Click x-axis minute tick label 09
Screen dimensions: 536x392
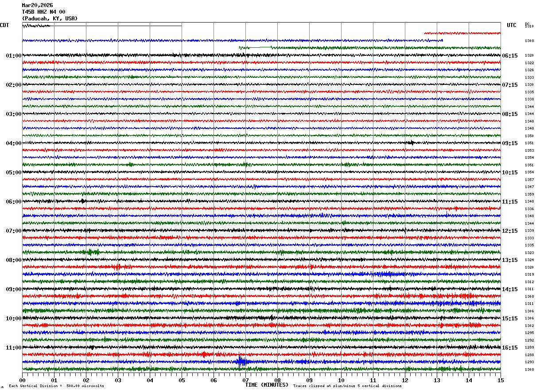[309, 380]
